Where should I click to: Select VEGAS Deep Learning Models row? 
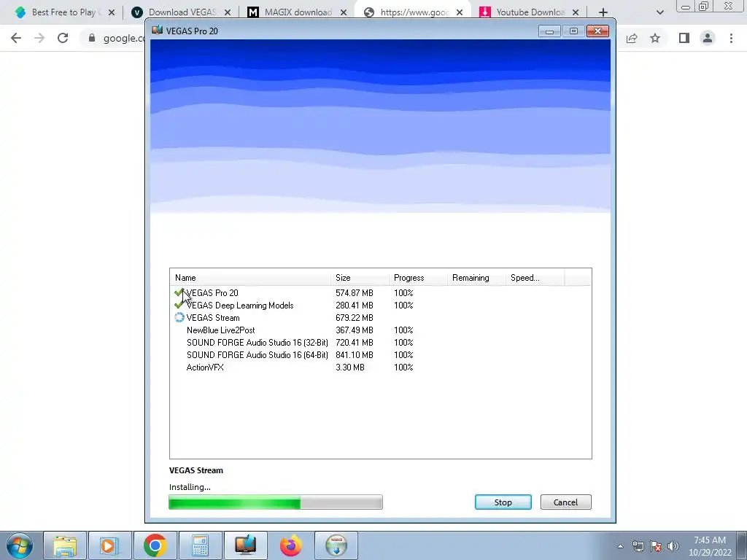pyautogui.click(x=380, y=306)
